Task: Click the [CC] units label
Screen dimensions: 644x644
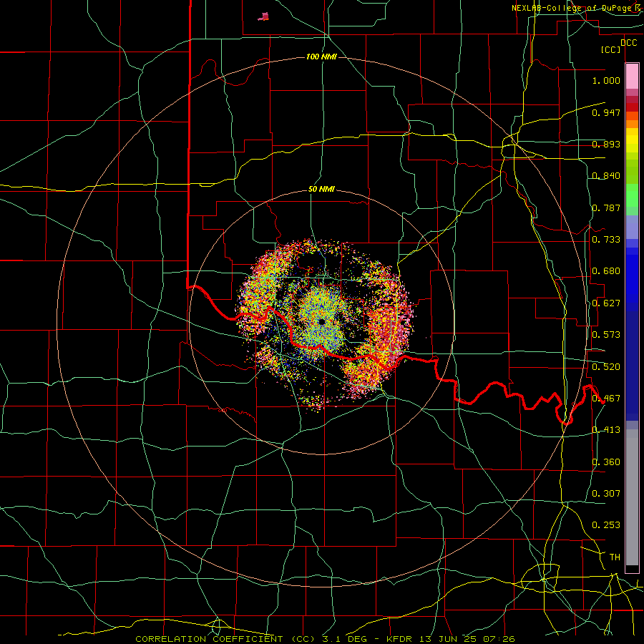Action: 611,49
